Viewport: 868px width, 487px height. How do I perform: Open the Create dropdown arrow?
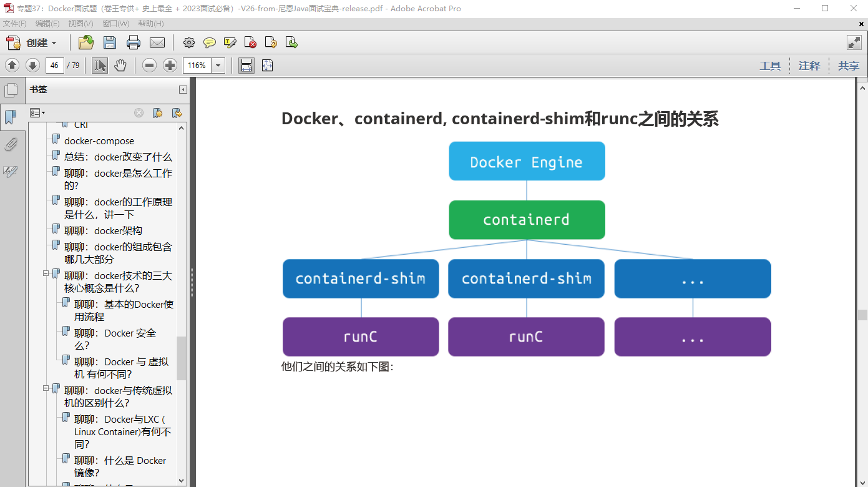click(x=54, y=43)
